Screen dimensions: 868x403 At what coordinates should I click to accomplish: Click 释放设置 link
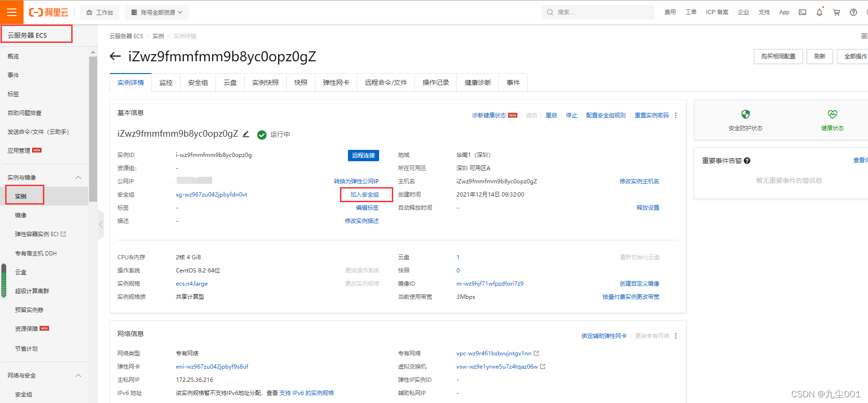coord(648,208)
